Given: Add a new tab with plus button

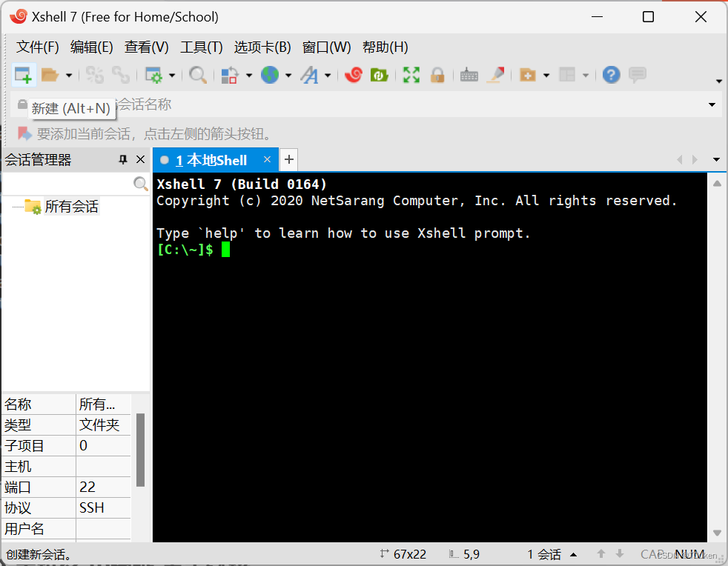Looking at the screenshot, I should tap(289, 159).
